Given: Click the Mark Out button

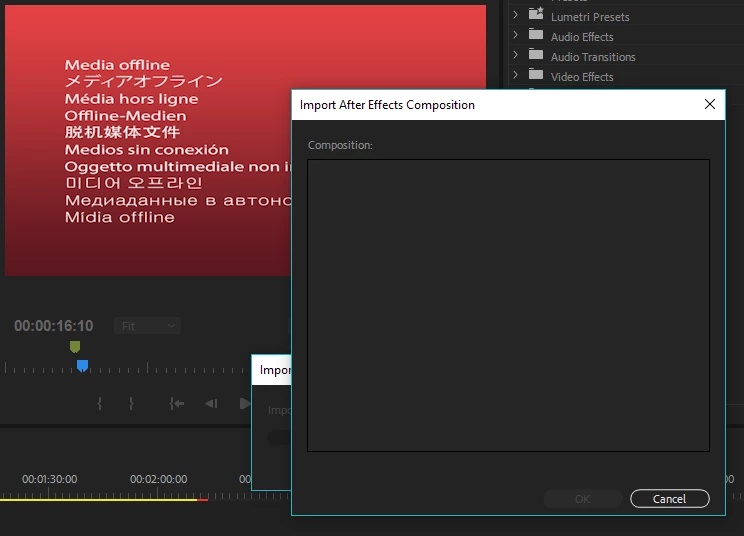Looking at the screenshot, I should pos(131,404).
